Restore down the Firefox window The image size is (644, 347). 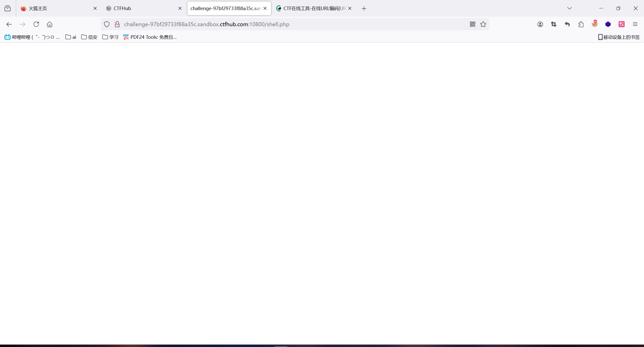pos(618,8)
